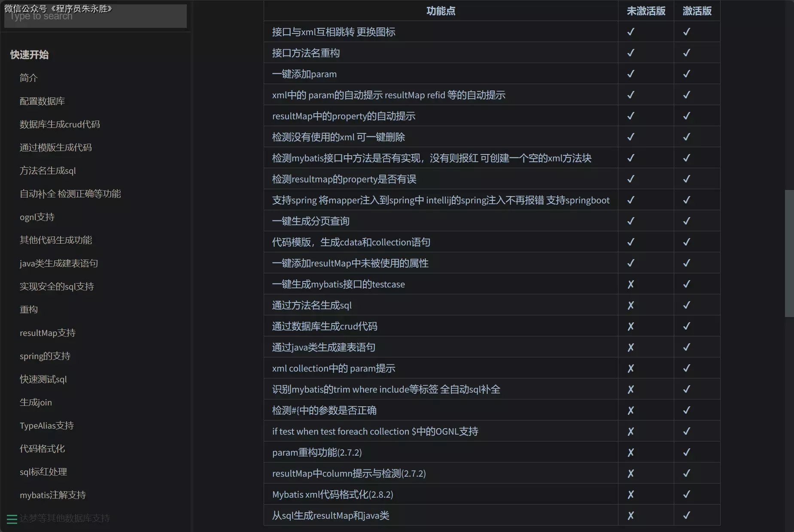Click the 激活版 column header

coord(697,11)
